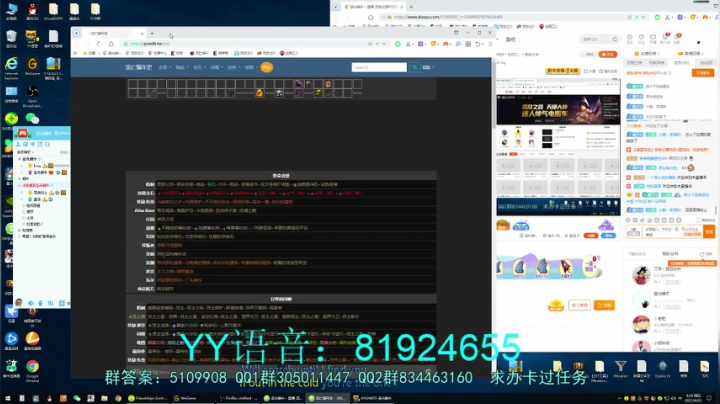Open the Windows Start menu

[x=7, y=398]
